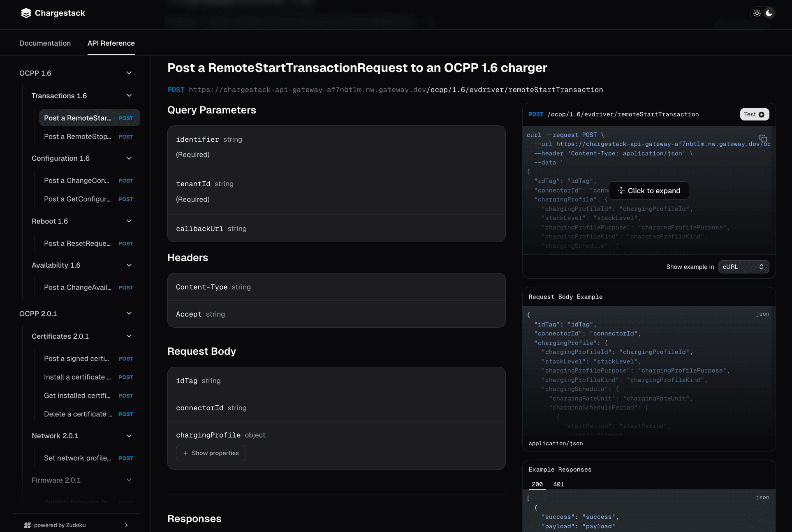792x532 pixels.
Task: Collapse the Reboot 1.6 group
Action: [x=129, y=221]
